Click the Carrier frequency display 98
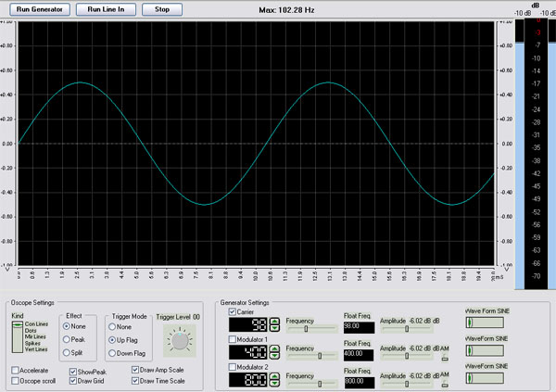 pyautogui.click(x=247, y=325)
